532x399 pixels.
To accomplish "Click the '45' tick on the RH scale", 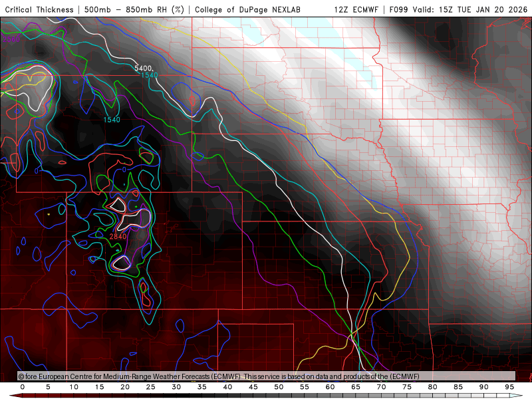I will tap(253, 387).
